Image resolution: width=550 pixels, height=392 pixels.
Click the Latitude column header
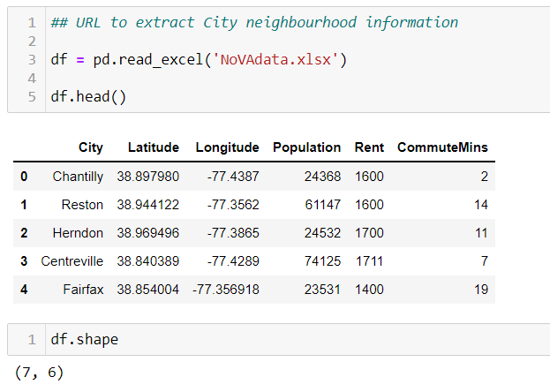click(154, 147)
